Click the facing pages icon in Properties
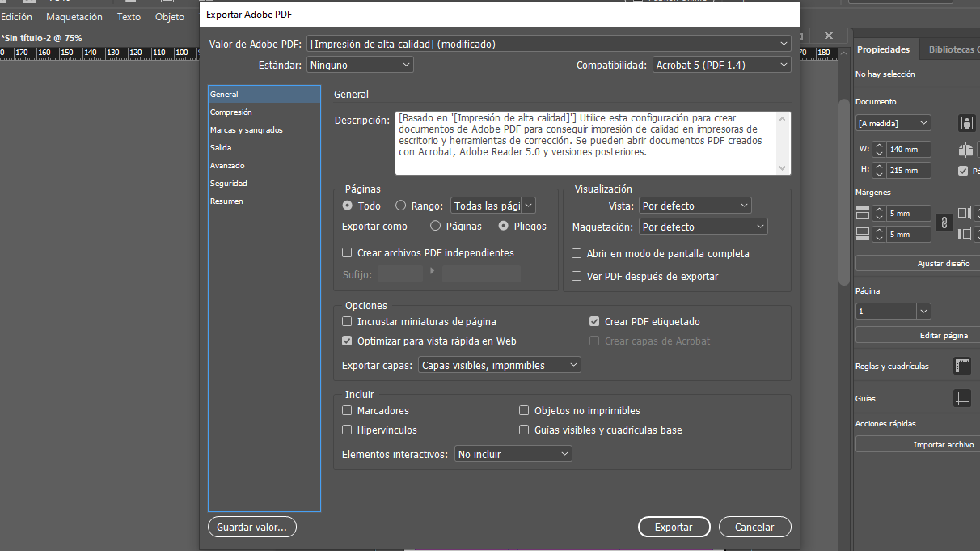The height and width of the screenshot is (551, 980). point(965,150)
